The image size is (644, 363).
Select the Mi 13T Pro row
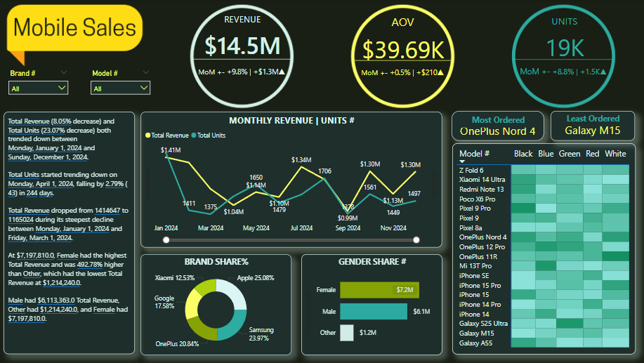click(544, 265)
